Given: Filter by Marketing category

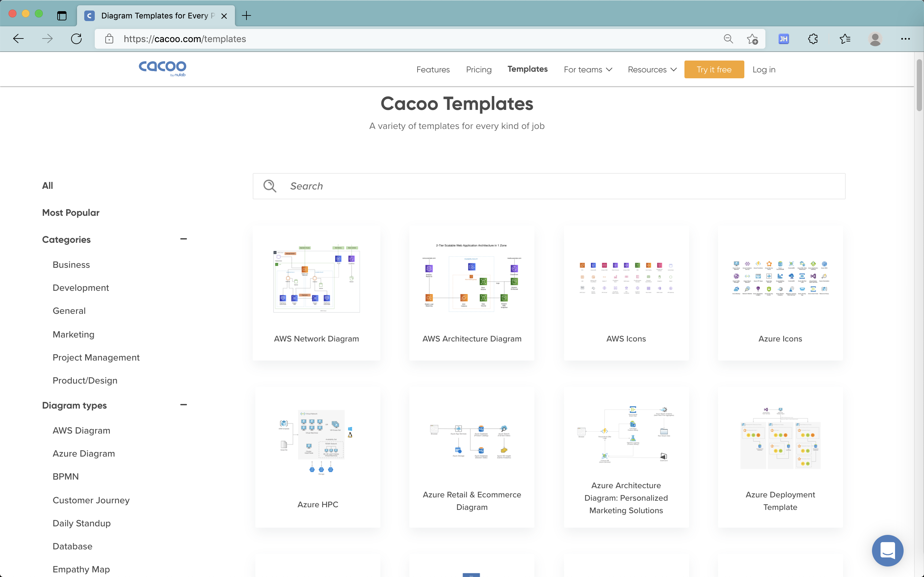Looking at the screenshot, I should pos(73,334).
